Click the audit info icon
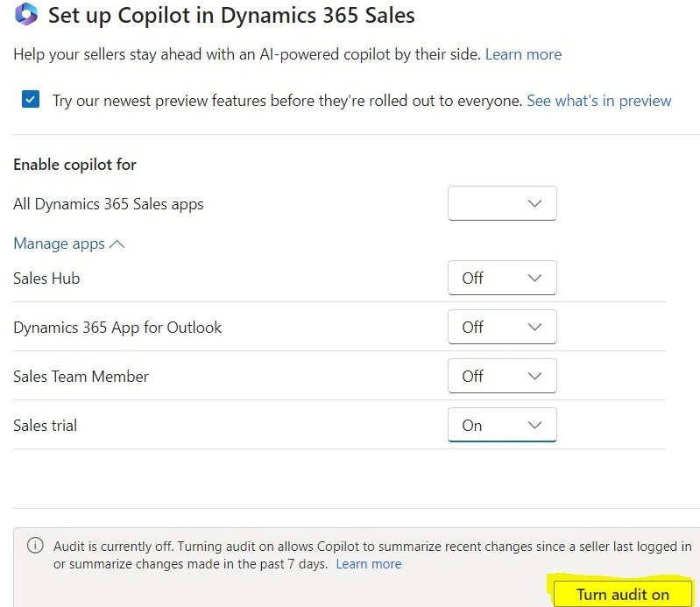 click(35, 546)
